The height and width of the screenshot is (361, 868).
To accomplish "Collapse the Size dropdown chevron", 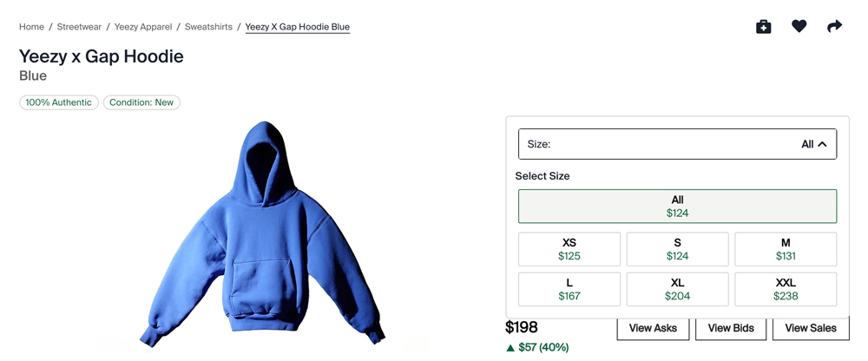I will tap(822, 145).
